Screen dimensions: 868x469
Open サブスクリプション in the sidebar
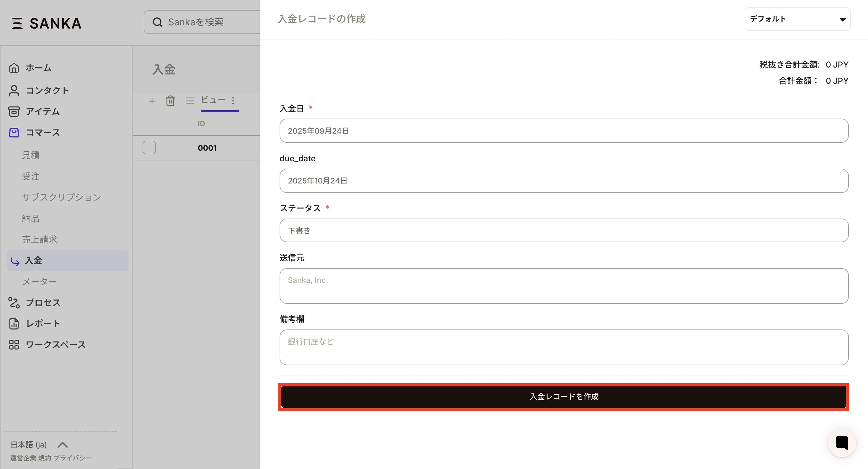pyautogui.click(x=62, y=197)
